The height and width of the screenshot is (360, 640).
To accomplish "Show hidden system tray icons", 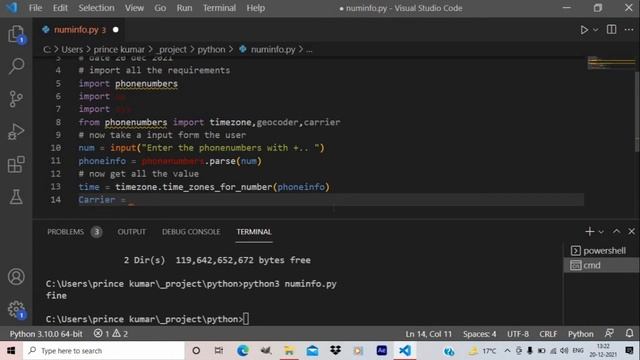I will (507, 351).
